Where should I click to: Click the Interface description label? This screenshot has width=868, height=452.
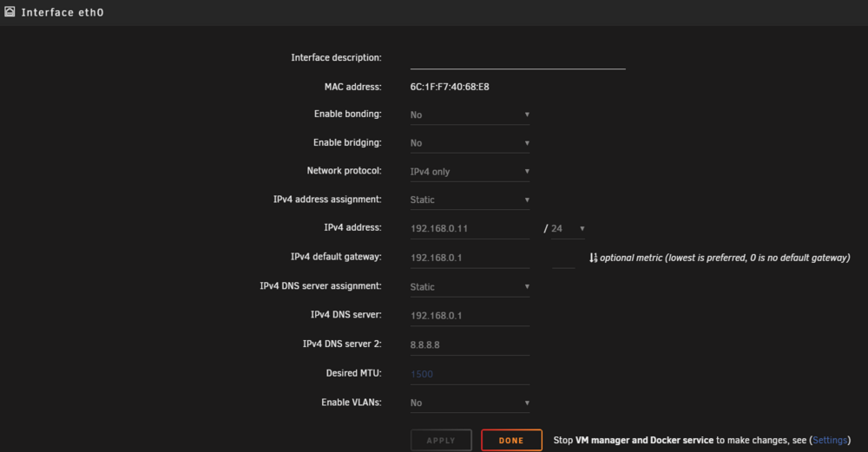click(336, 57)
